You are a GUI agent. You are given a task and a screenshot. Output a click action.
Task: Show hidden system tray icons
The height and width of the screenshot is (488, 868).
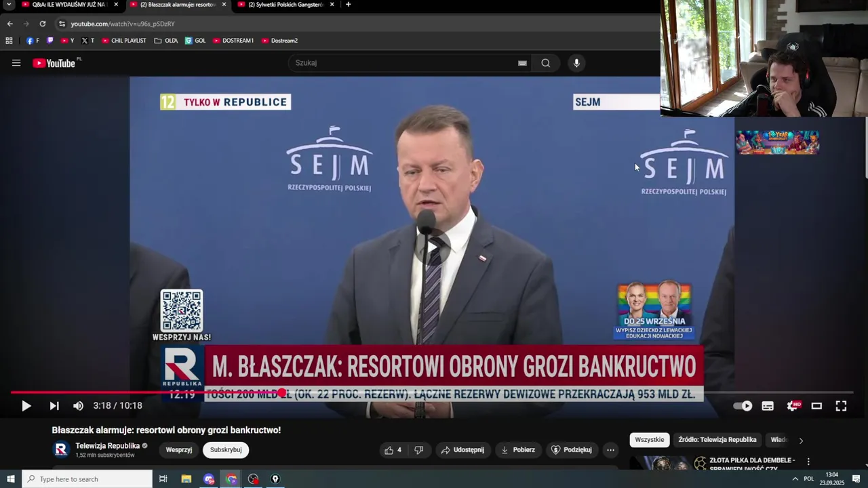(x=795, y=479)
